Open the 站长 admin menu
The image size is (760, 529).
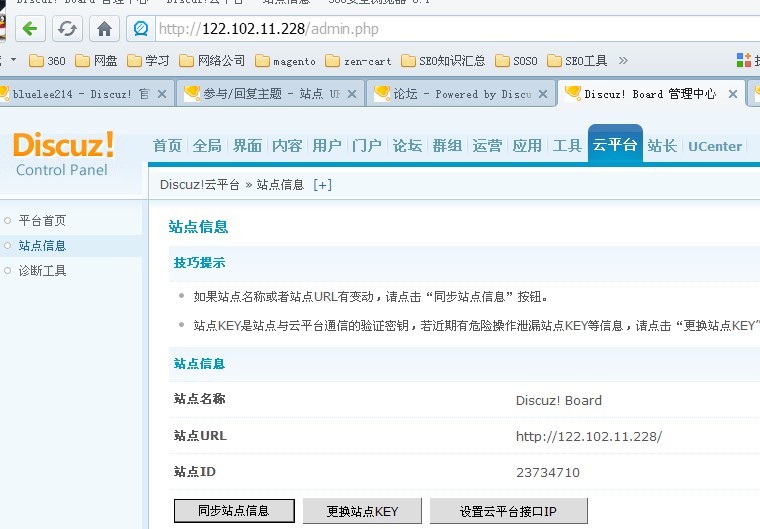(662, 145)
